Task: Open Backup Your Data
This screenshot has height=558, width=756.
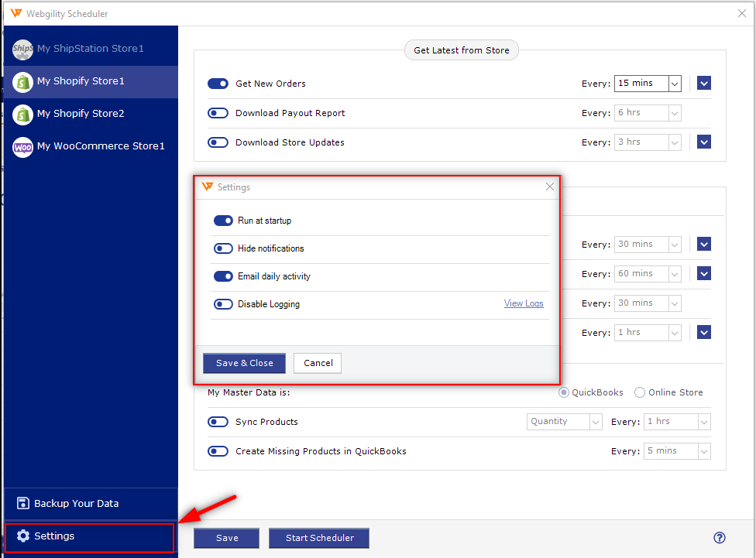Action: pyautogui.click(x=91, y=504)
